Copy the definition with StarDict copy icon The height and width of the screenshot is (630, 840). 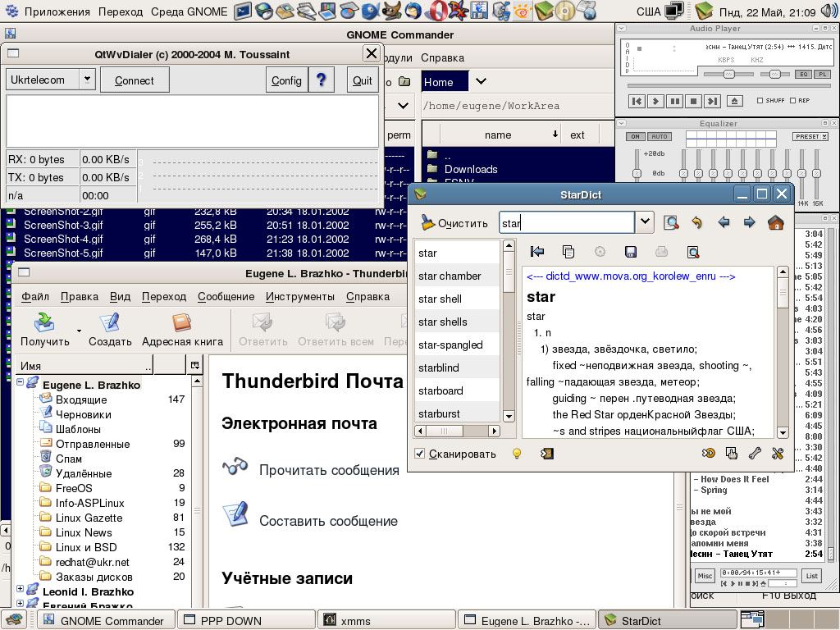click(x=568, y=252)
